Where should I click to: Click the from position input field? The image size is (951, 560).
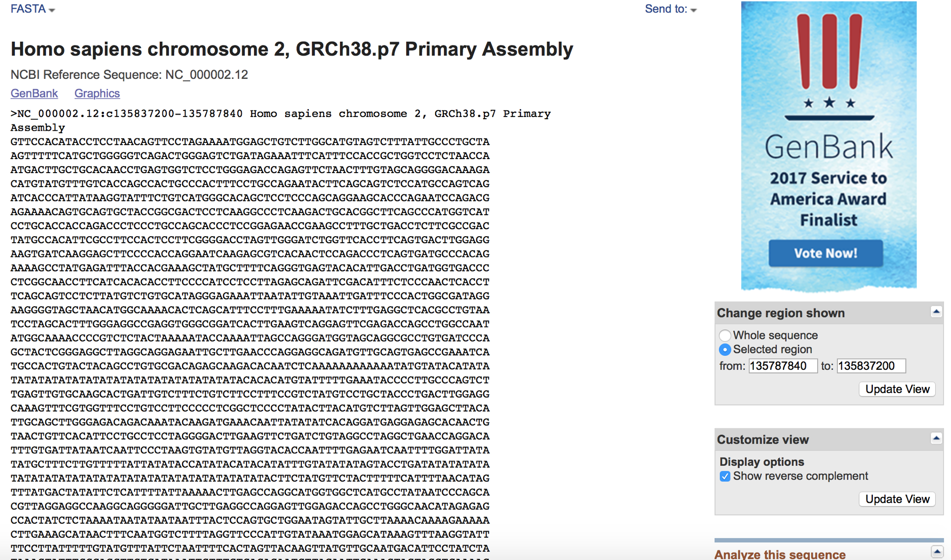point(782,366)
